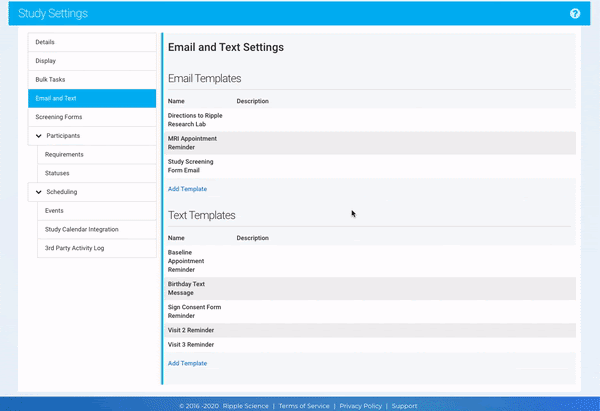Add Template under Text Templates
Screen dimensions: 600x411
click(x=187, y=363)
